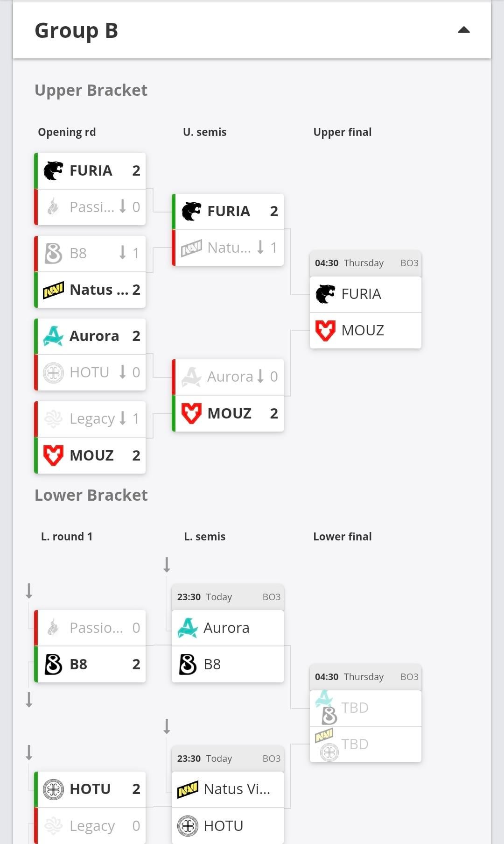Click Natus Vincere logo in opening round

(x=53, y=290)
